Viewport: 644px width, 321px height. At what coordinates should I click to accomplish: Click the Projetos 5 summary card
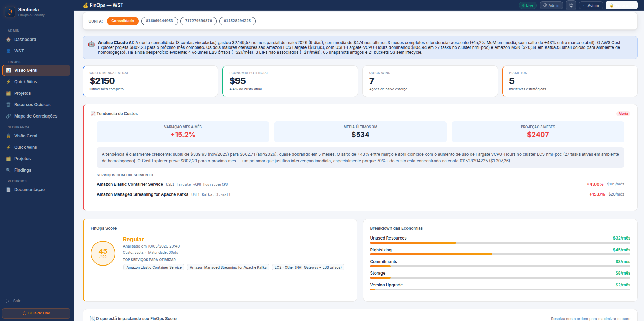570,81
